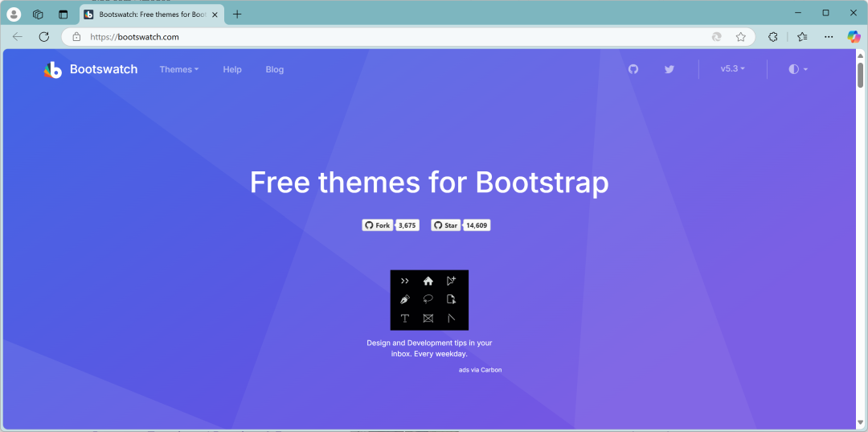
Task: Click the star count 14,609
Action: [x=477, y=225]
